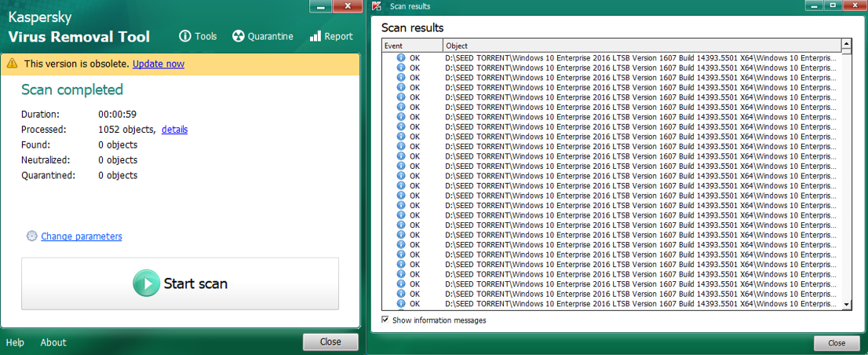Click the green play icon for Start scan

point(147,284)
